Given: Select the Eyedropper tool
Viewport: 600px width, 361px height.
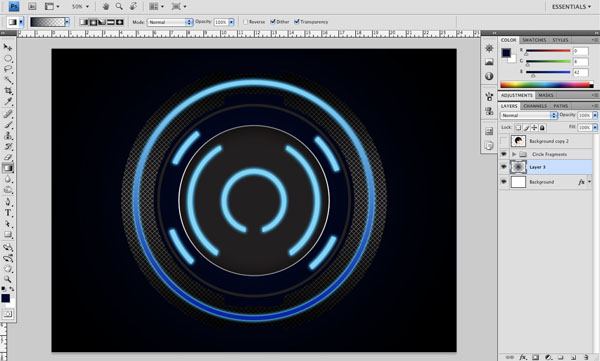Looking at the screenshot, I should pyautogui.click(x=8, y=101).
